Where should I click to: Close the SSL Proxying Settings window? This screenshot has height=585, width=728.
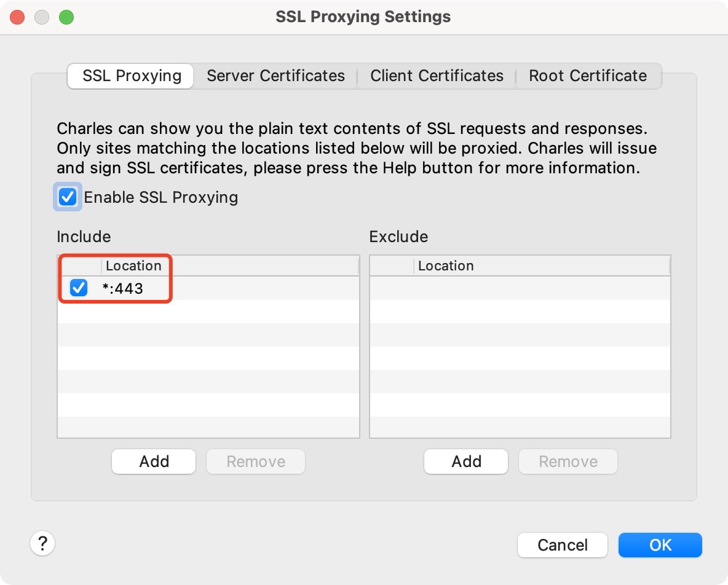tap(17, 17)
